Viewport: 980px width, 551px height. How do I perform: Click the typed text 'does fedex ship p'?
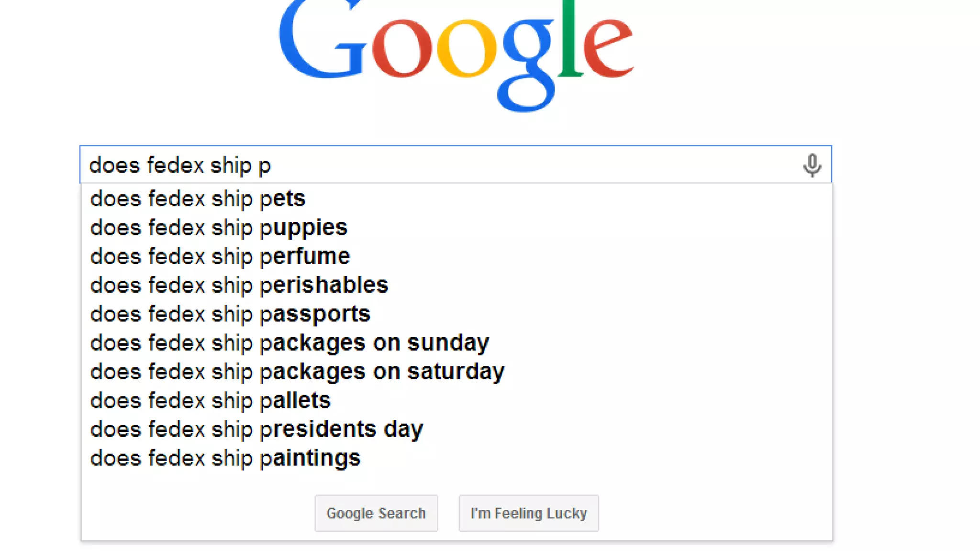pos(180,165)
